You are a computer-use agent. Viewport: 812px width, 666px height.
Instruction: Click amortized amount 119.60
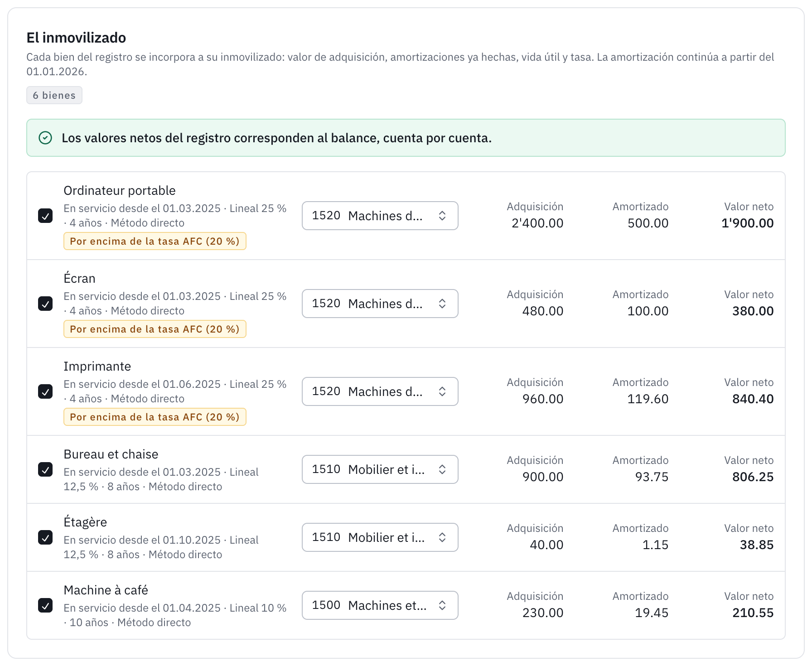pyautogui.click(x=648, y=399)
